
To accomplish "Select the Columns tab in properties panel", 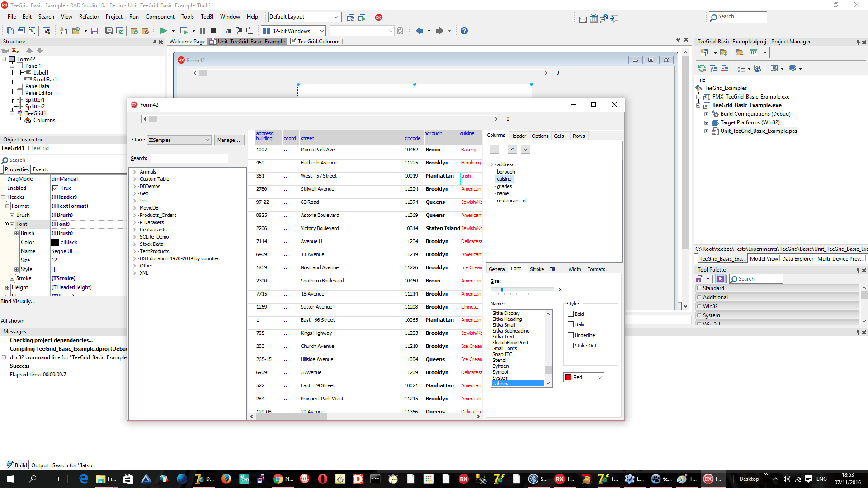I will (x=495, y=136).
